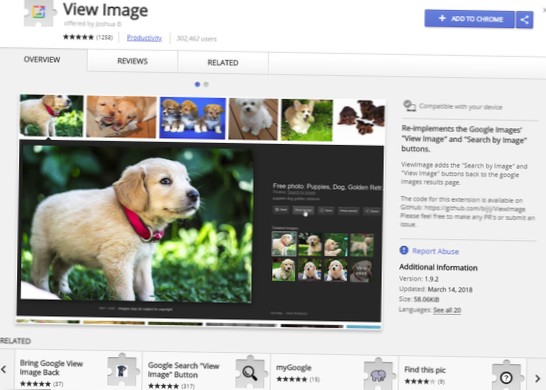This screenshot has height=390, width=546.
Task: Click the magnifying glass extension icon
Action: [250, 372]
